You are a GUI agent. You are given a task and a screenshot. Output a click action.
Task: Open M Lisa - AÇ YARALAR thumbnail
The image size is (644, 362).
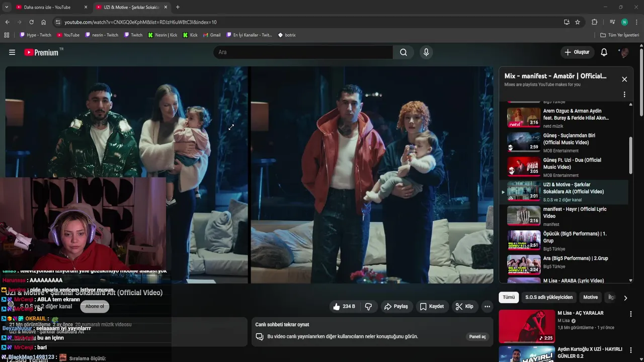(x=527, y=326)
